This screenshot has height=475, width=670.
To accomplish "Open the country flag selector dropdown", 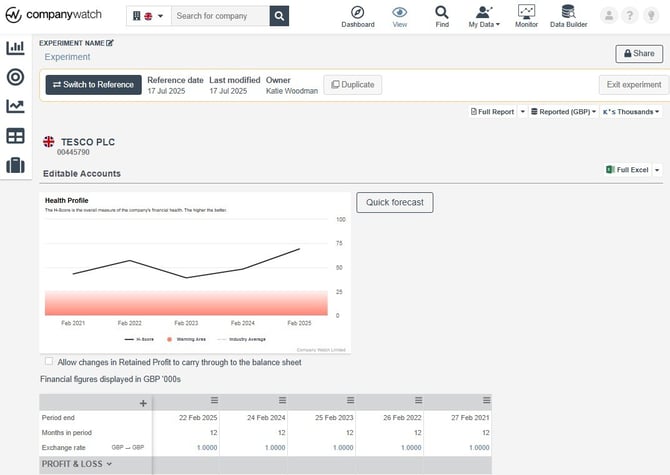I will coord(148,16).
